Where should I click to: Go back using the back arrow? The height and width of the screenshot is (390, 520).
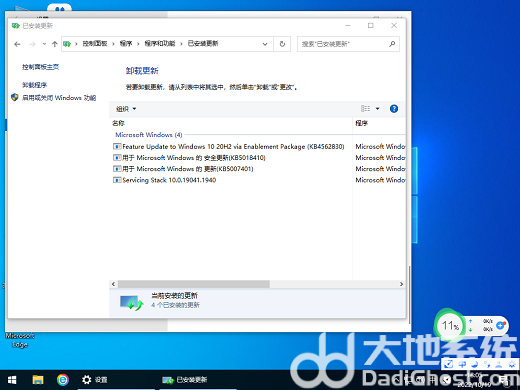17,44
